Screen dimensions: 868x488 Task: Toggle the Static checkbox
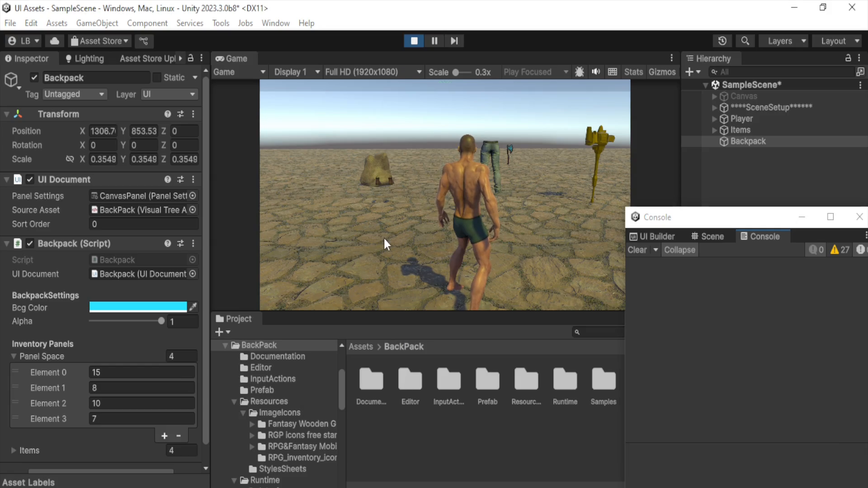pos(157,77)
